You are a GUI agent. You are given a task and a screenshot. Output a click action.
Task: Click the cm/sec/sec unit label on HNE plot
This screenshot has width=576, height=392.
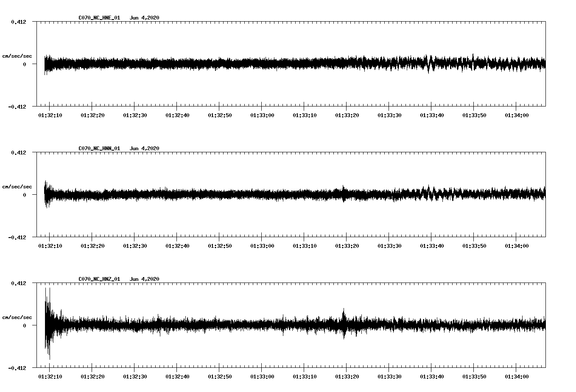[x=17, y=56]
